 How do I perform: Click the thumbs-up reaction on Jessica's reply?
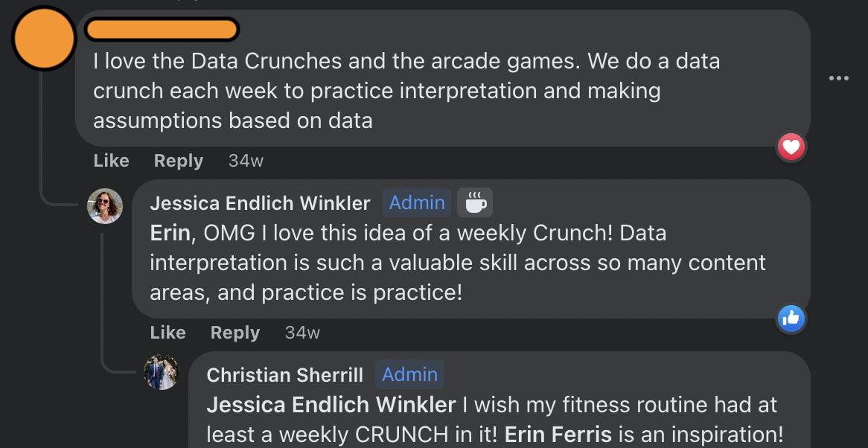point(791,319)
